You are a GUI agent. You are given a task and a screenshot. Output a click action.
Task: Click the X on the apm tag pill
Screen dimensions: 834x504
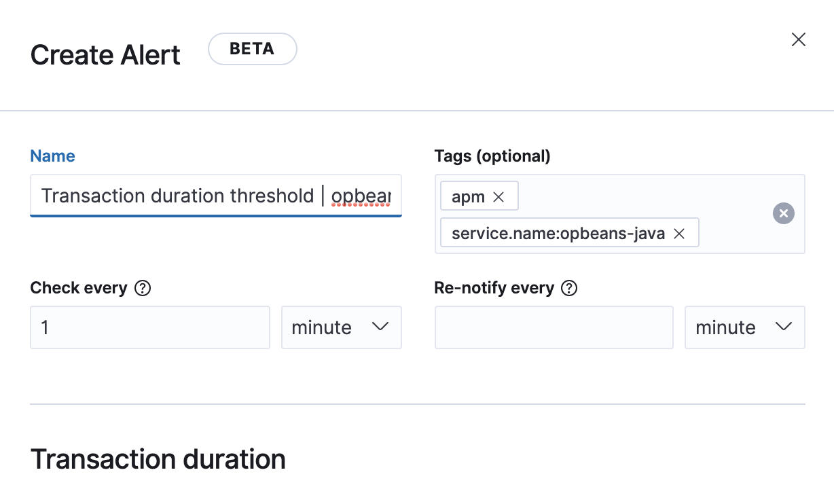[500, 196]
